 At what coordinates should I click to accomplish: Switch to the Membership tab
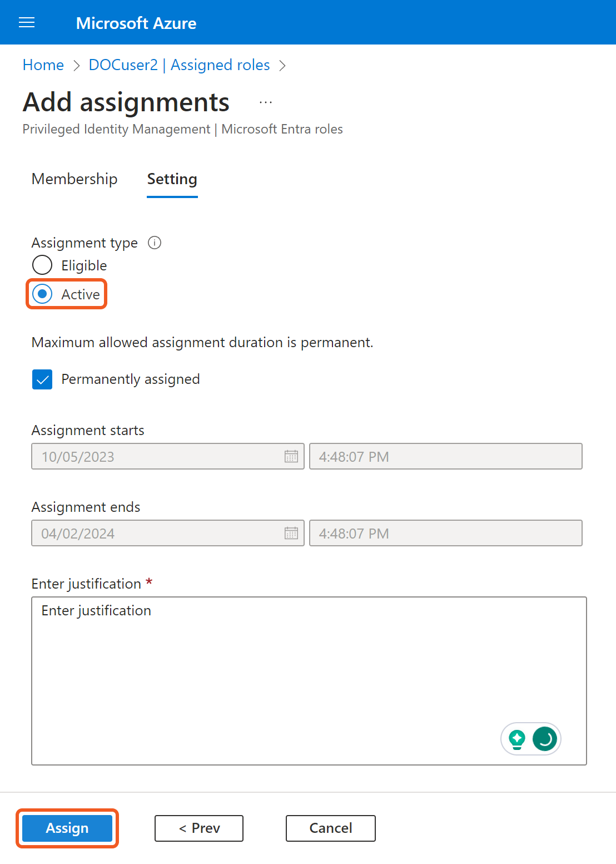[74, 179]
